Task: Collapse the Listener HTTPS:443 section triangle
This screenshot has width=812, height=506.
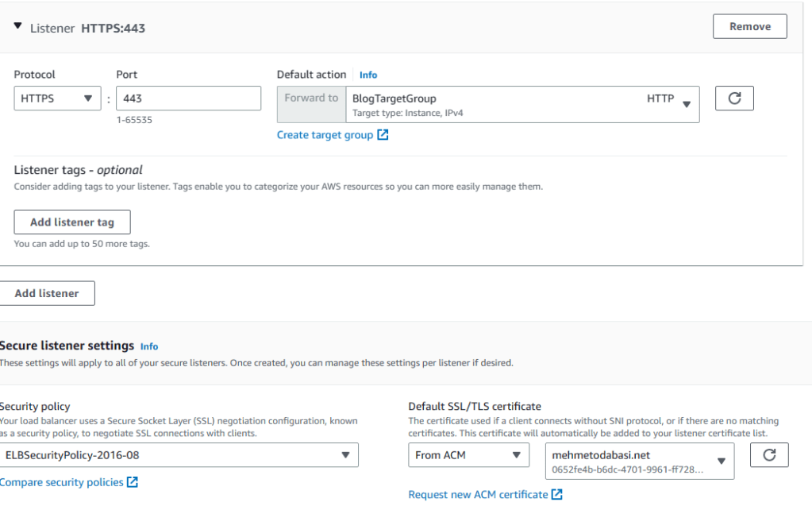Action: click(18, 26)
